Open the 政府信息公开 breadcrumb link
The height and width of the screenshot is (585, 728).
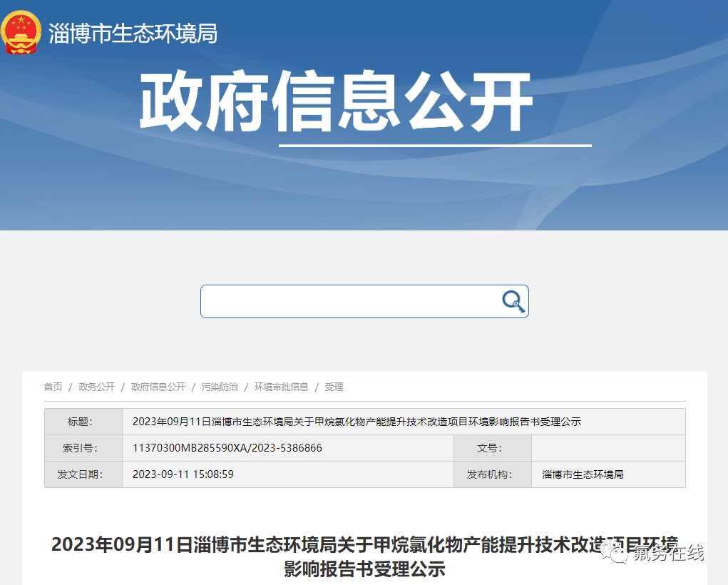tap(158, 387)
